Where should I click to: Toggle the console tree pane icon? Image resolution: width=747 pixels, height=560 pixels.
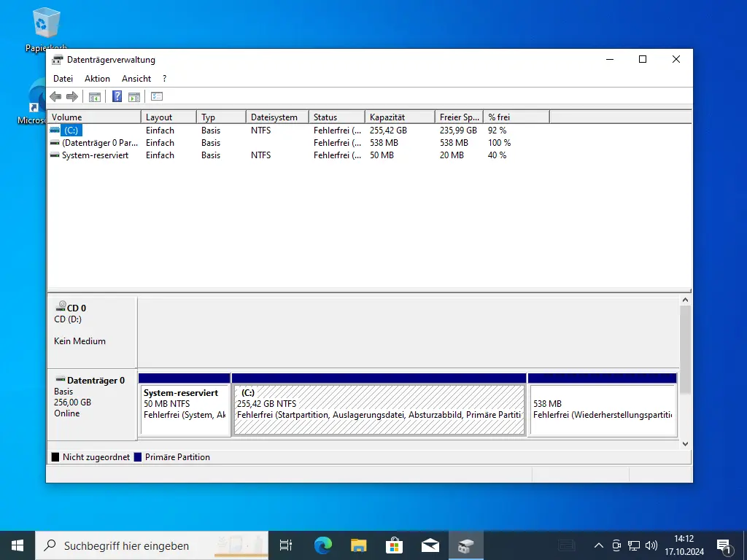coord(95,96)
